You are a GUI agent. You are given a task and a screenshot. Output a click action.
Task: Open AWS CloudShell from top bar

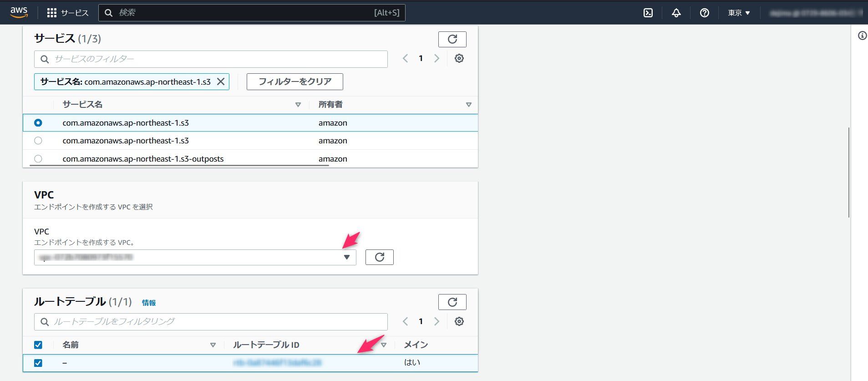coord(648,13)
